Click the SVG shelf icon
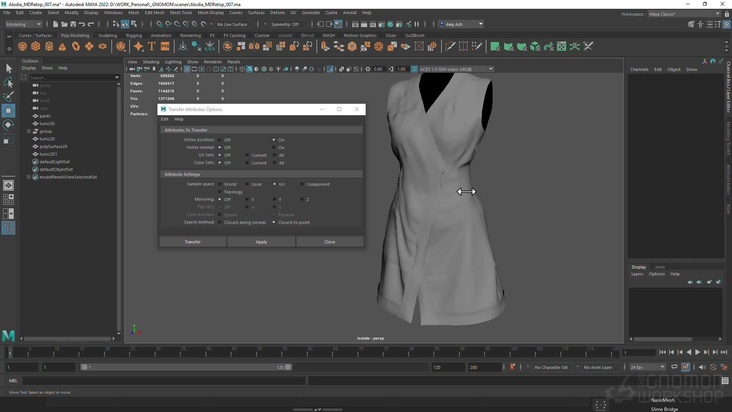This screenshot has width=732, height=412. (x=165, y=46)
